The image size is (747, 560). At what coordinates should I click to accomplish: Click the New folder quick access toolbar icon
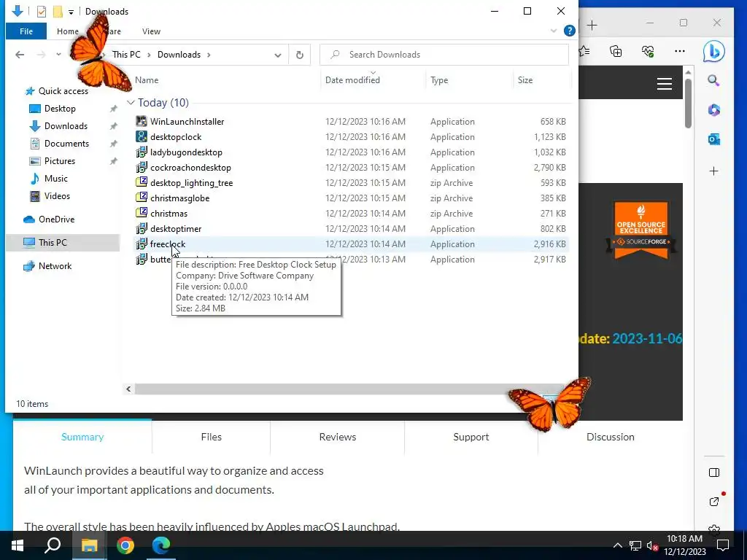(x=58, y=12)
